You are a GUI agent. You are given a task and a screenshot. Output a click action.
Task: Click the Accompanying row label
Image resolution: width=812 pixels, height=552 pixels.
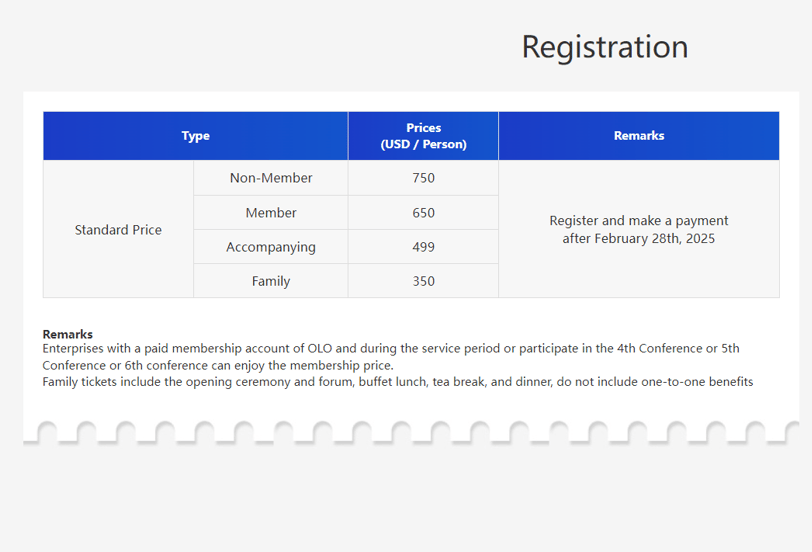(271, 247)
